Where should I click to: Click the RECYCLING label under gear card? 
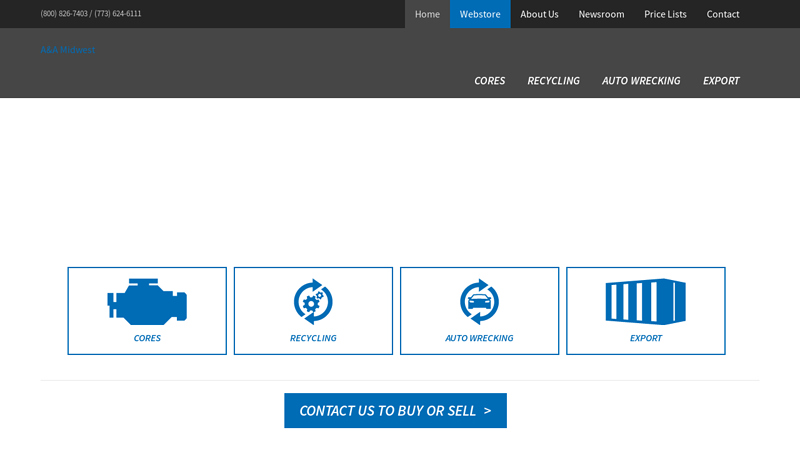pos(313,338)
